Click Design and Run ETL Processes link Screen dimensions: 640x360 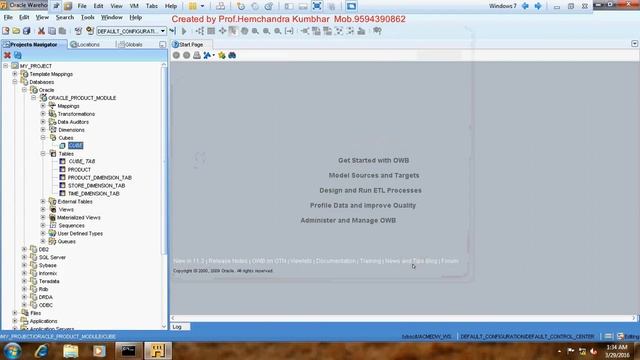tap(370, 191)
